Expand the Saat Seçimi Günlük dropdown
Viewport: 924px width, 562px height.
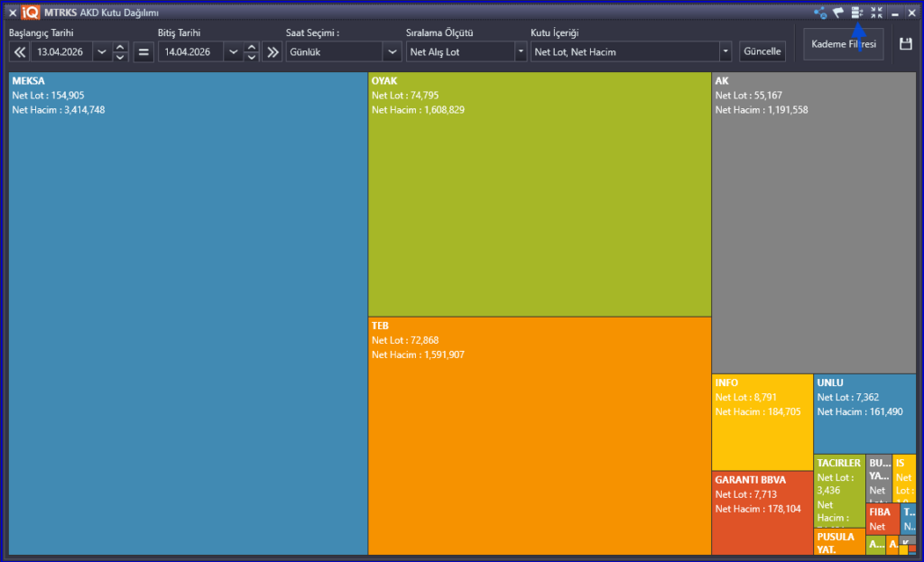392,52
